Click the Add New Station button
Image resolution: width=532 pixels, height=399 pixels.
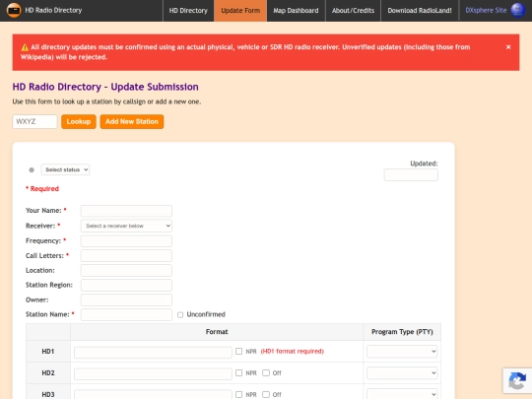tap(132, 121)
